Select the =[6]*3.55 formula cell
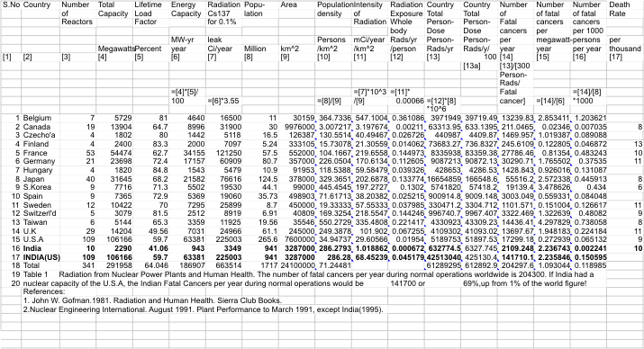The image size is (644, 349). click(x=224, y=101)
